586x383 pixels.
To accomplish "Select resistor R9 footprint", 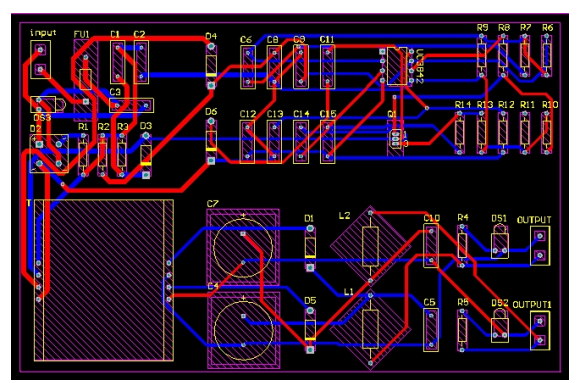I will [x=482, y=55].
